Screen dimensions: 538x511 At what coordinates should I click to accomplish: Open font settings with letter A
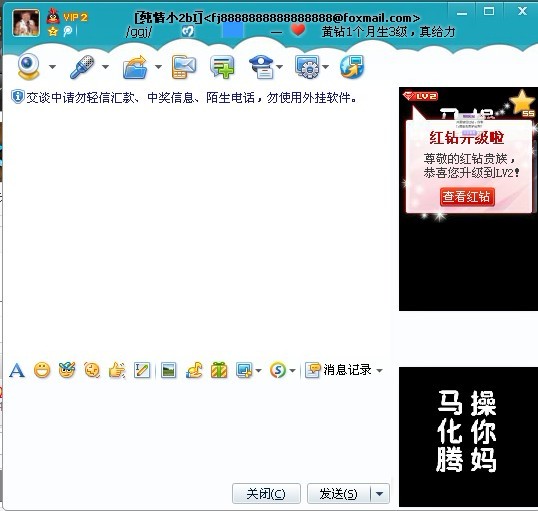(17, 370)
